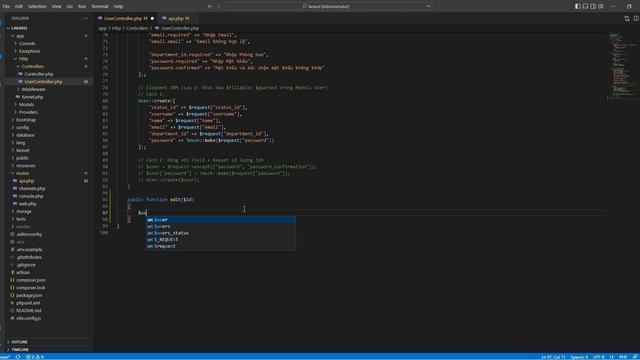Open the composer.lock file
Screen dimensions: 640x360
30,288
